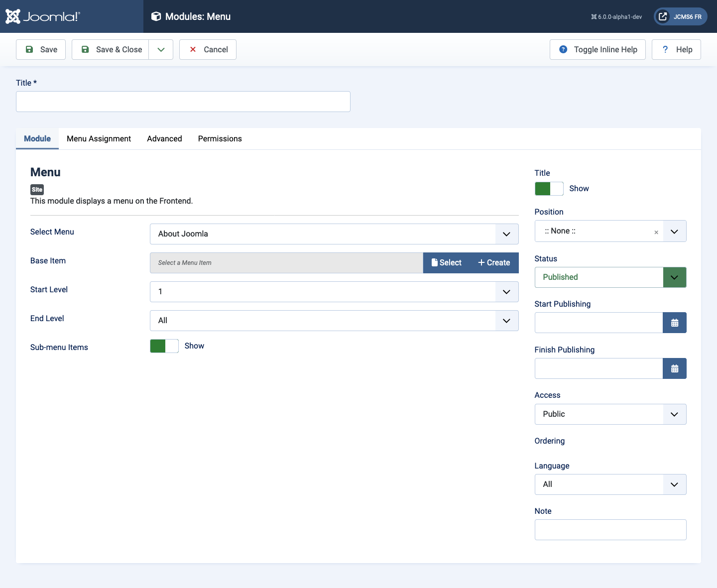Click the Start Publishing date field
717x588 pixels.
pyautogui.click(x=598, y=323)
